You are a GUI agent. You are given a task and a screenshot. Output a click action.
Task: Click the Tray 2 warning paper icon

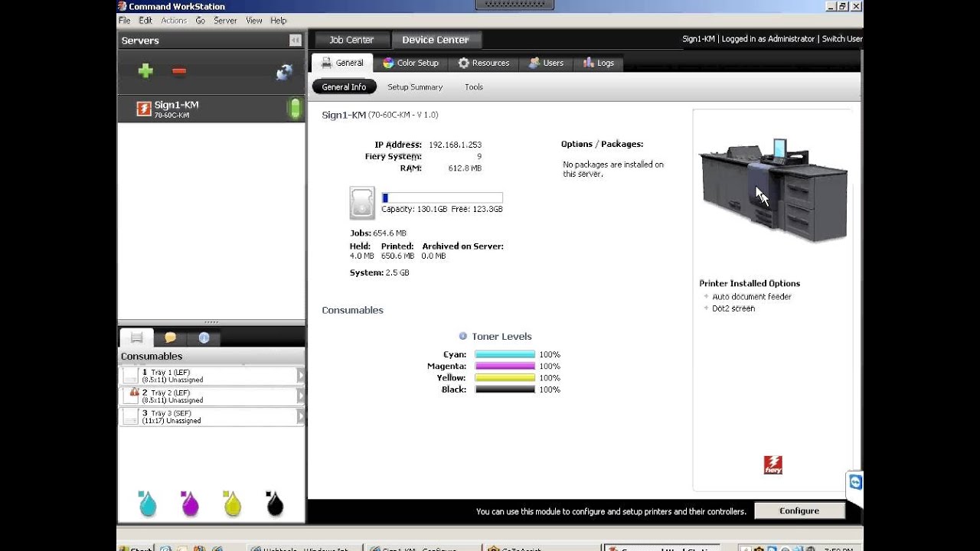pyautogui.click(x=132, y=396)
